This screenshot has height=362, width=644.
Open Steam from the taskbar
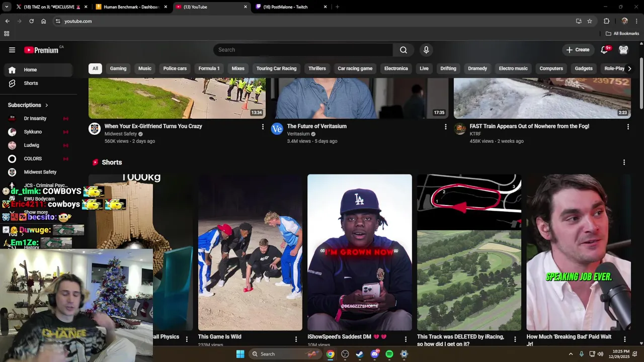pos(360,354)
